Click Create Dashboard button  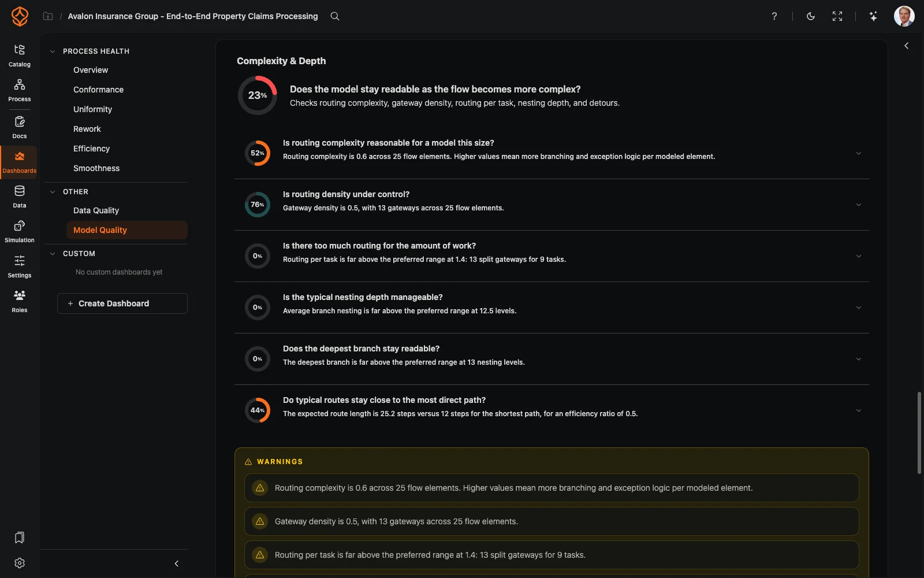[122, 303]
